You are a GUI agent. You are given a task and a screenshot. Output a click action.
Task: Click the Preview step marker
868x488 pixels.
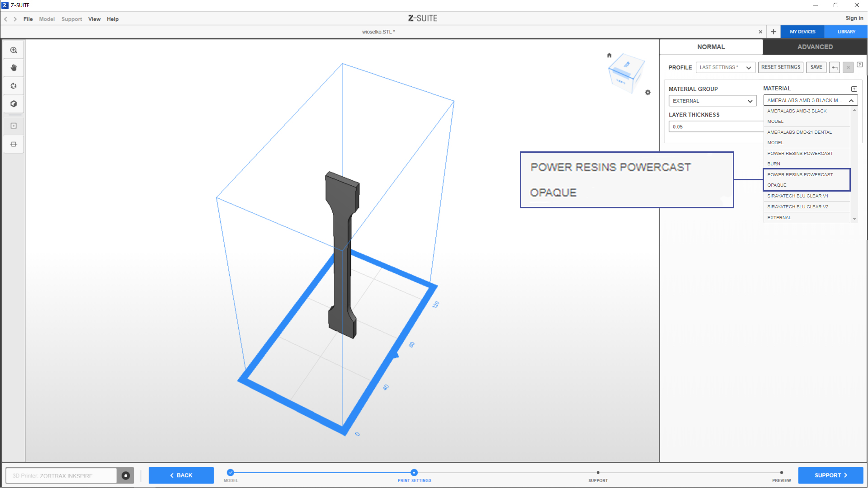[781, 473]
